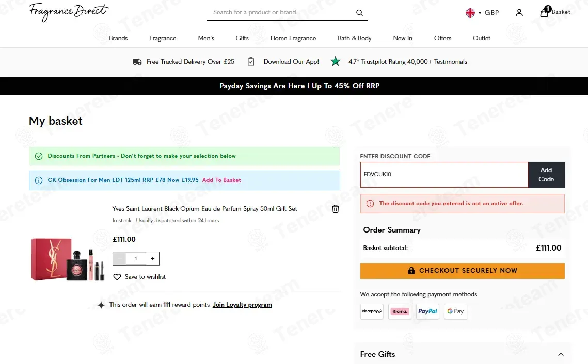Decrease quantity with the greyed minus button

point(119,258)
